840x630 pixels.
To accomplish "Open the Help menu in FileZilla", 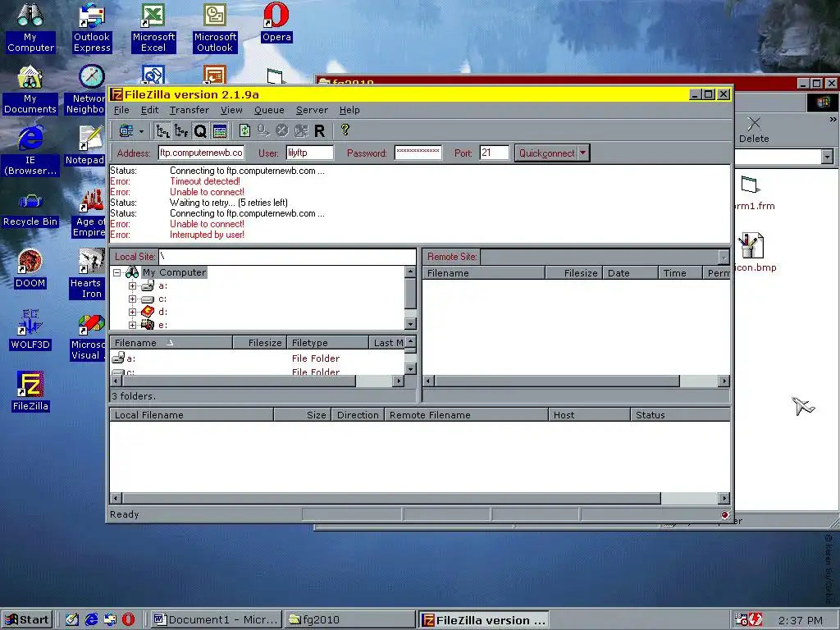I will [349, 110].
